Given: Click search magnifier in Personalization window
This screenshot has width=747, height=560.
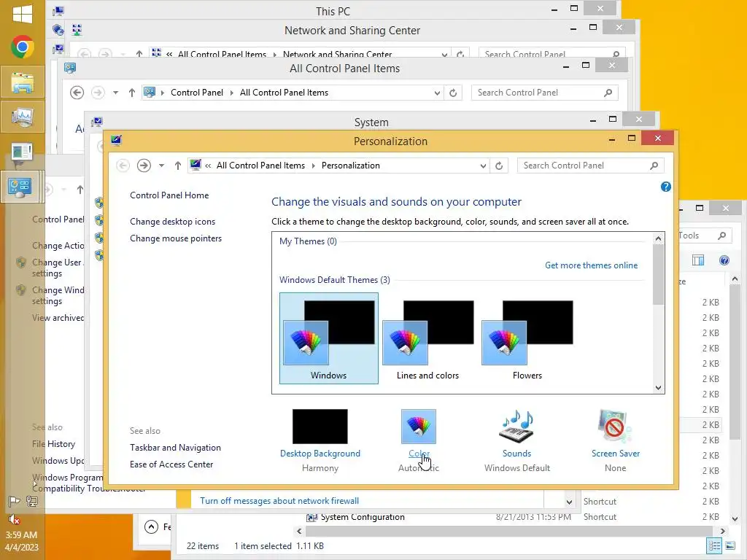Looking at the screenshot, I should pos(654,166).
